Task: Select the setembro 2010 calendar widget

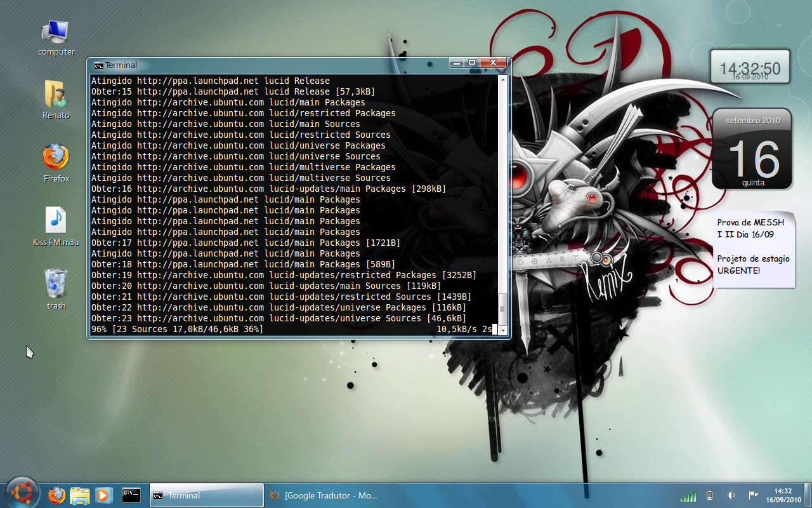Action: [752, 149]
